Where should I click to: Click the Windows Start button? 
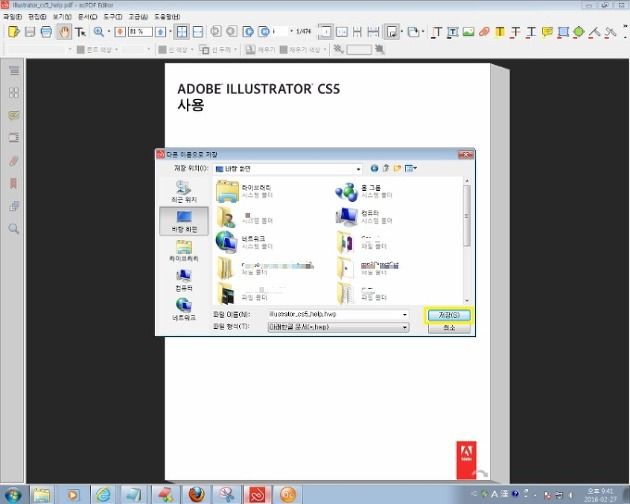[x=13, y=494]
